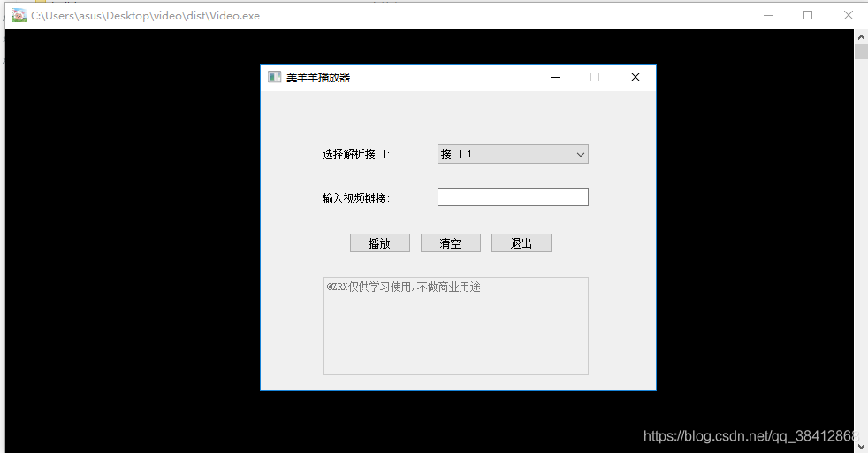
Task: Click the disclaimer text area reading 仅供学习使用
Action: (455, 326)
